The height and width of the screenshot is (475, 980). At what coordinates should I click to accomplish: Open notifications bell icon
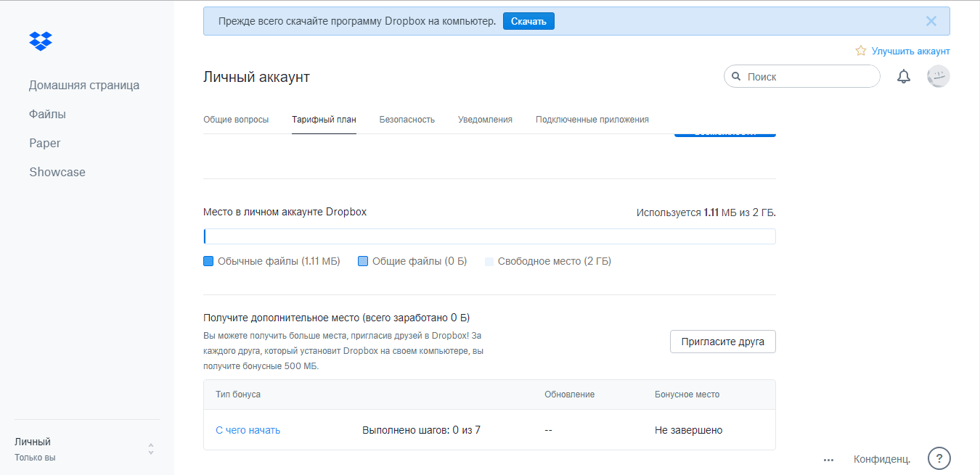(x=904, y=76)
